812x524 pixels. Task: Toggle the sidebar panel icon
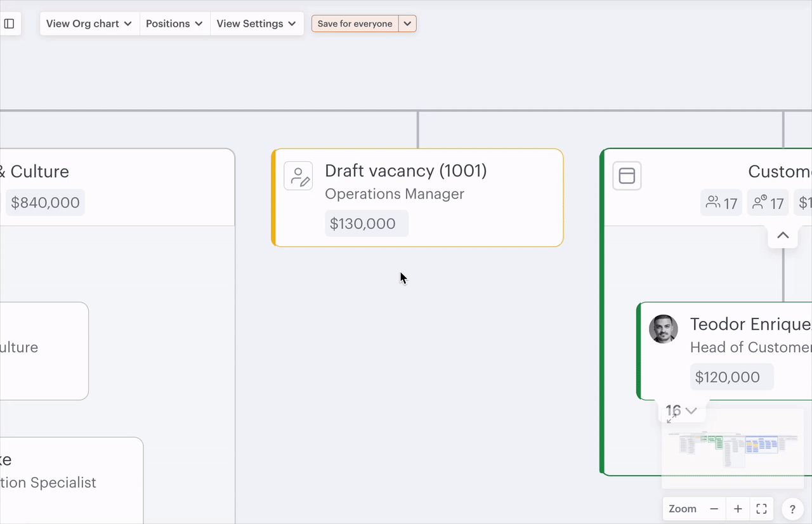point(10,24)
